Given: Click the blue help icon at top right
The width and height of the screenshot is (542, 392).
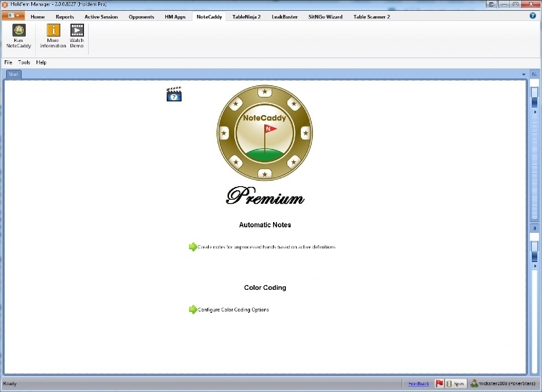Looking at the screenshot, I should (533, 15).
